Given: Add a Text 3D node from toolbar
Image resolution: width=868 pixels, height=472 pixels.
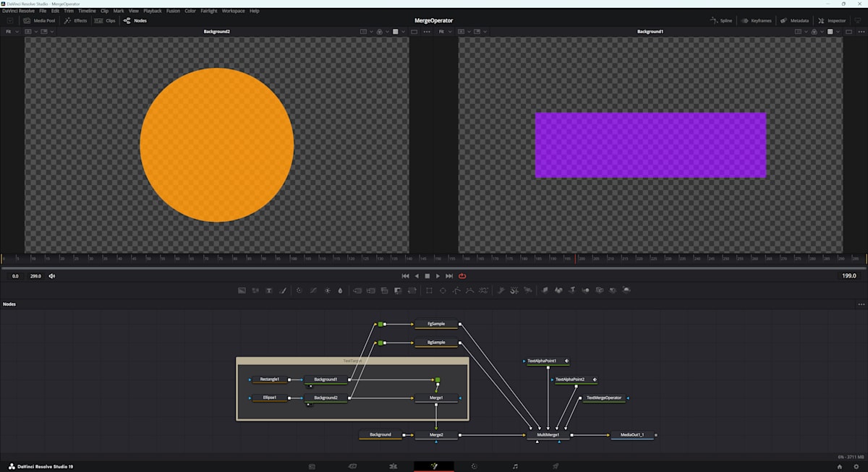Looking at the screenshot, I should [x=572, y=291].
